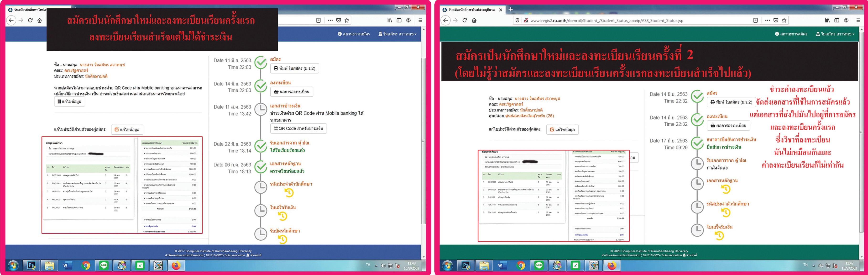868x275 pixels.
Task: Close the รับสมัครนักศึกษาใหม่ส่วนภูมิภาค tab
Action: pyautogui.click(x=500, y=10)
